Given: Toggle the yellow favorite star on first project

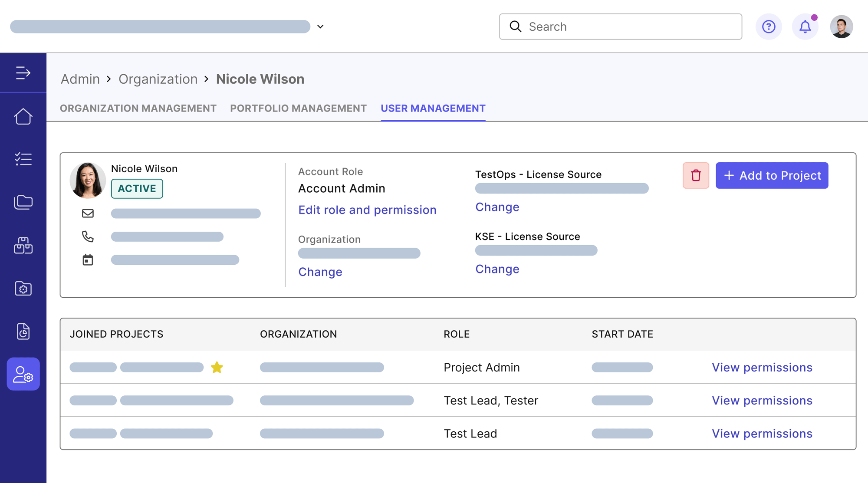Looking at the screenshot, I should [217, 368].
